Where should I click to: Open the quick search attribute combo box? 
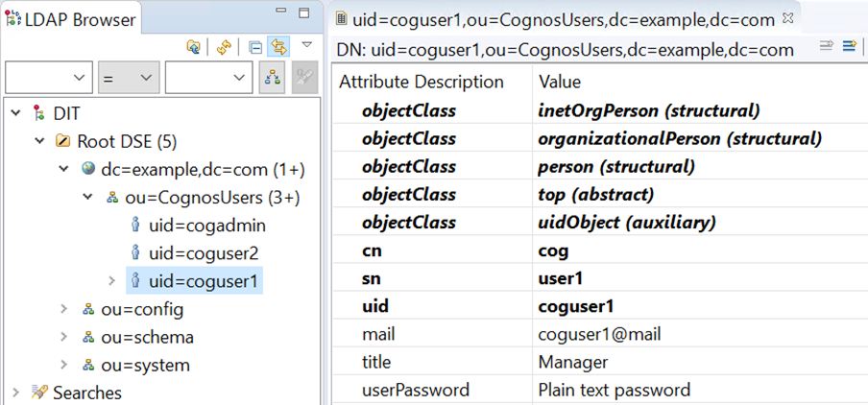[49, 78]
